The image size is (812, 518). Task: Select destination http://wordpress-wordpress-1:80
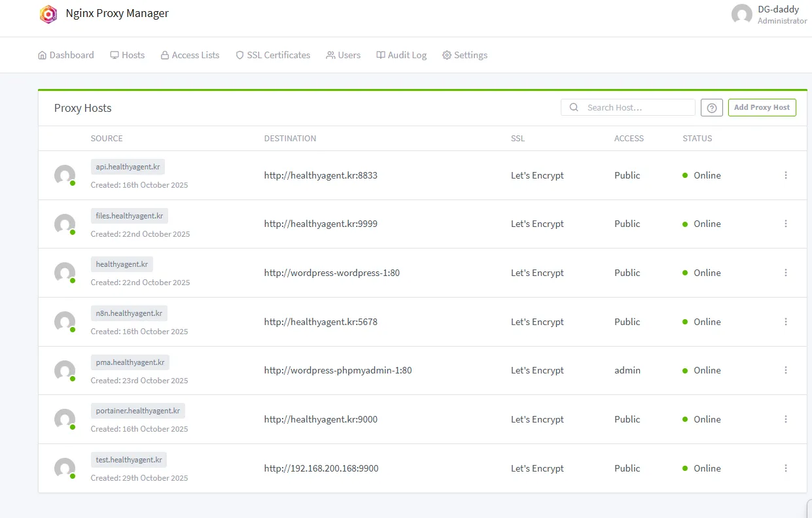(x=332, y=273)
